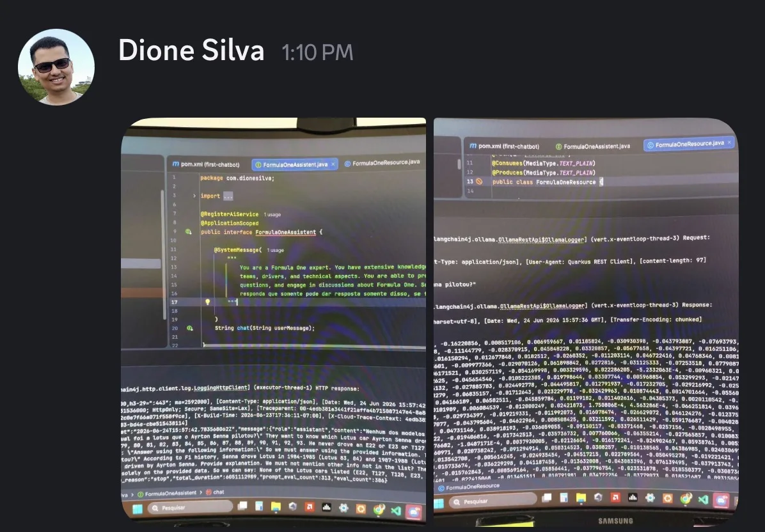Select pom.xml (first-chatbot) tab in left photo
The image size is (765, 532).
(x=205, y=164)
